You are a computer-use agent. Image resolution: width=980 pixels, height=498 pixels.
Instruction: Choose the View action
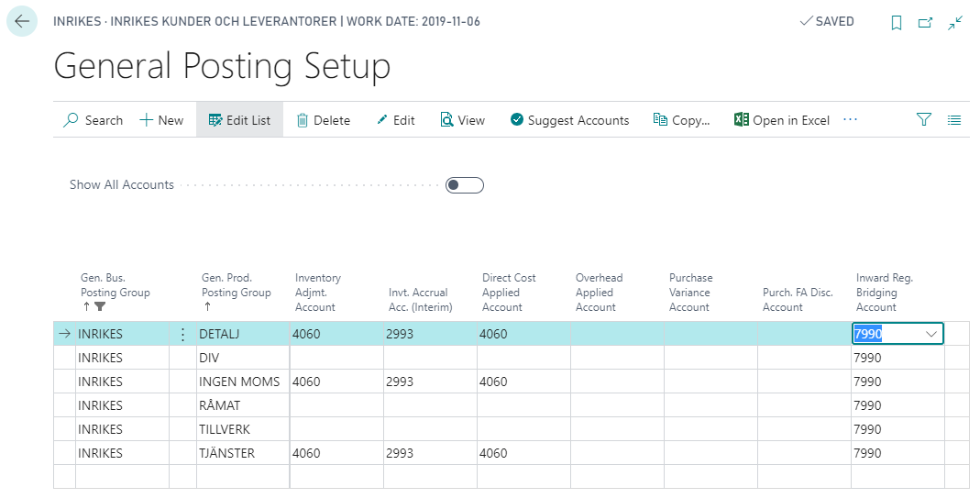[463, 120]
